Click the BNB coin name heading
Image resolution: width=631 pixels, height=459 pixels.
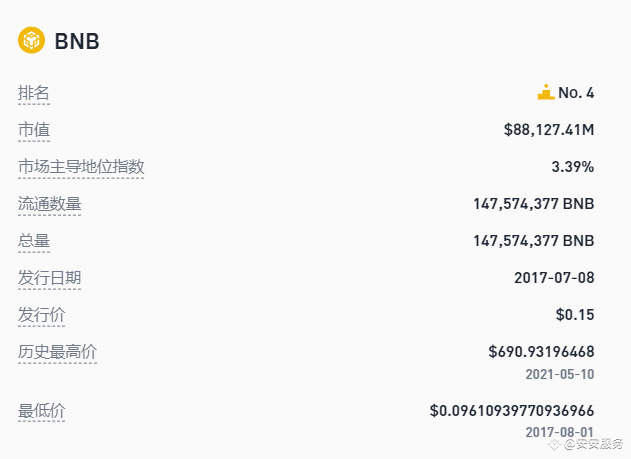point(77,41)
